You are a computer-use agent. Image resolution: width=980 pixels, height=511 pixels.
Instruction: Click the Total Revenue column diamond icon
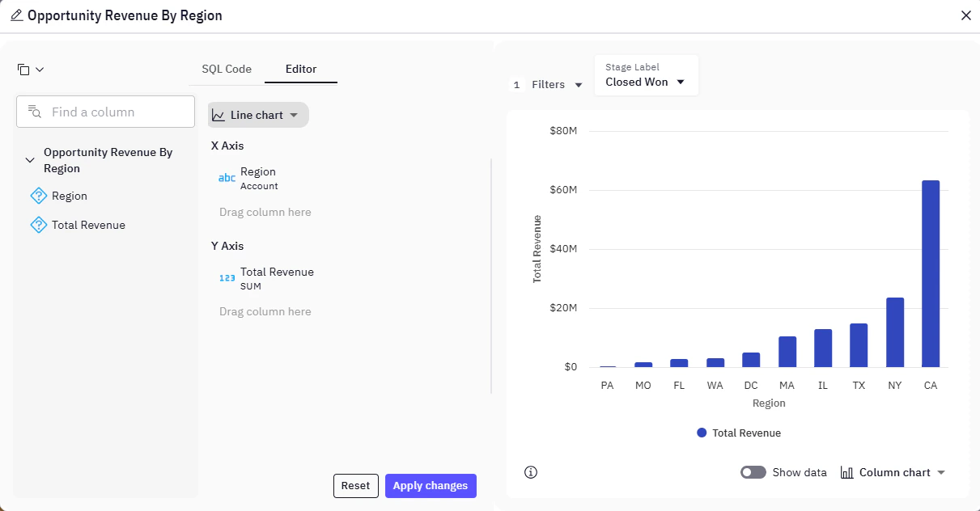(x=39, y=225)
